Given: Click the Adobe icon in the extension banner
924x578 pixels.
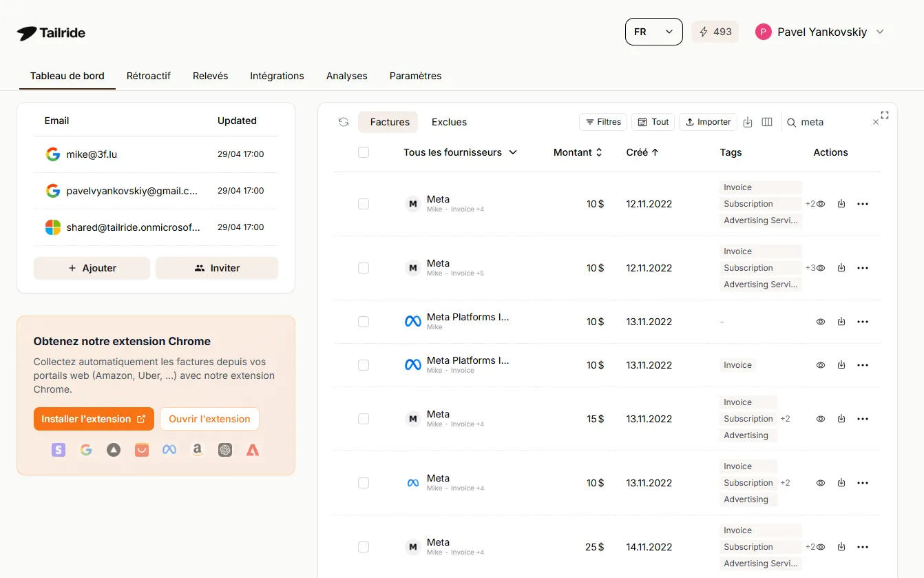Looking at the screenshot, I should pos(252,449).
